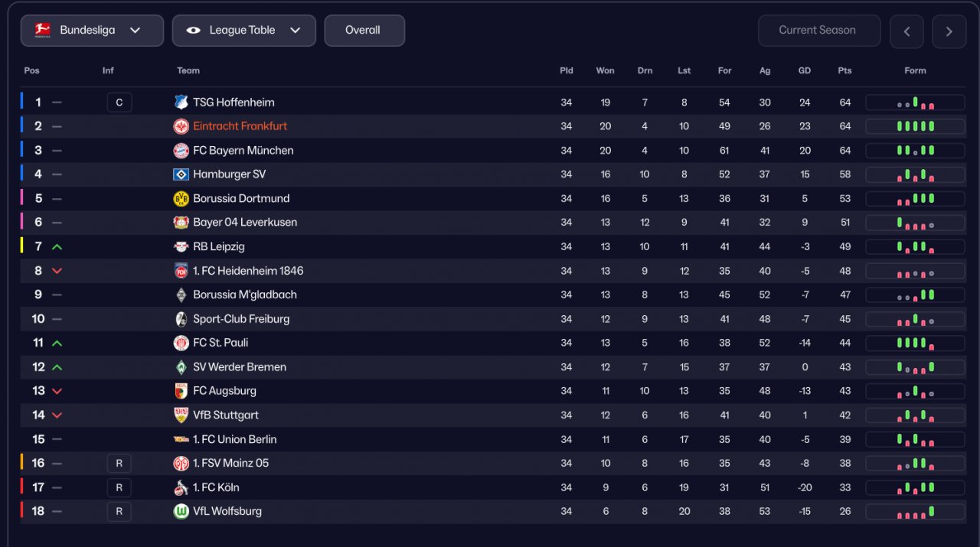The height and width of the screenshot is (547, 980).
Task: Click the Overall filter button
Action: click(364, 31)
